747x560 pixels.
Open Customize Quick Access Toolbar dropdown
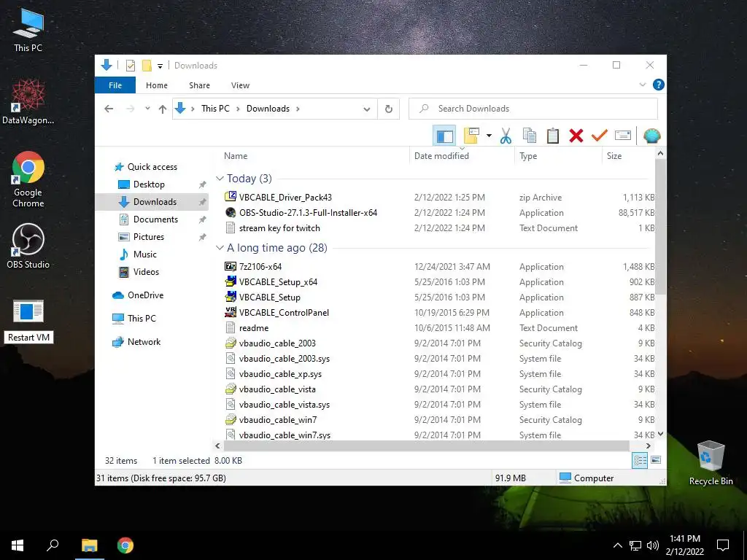coord(160,66)
